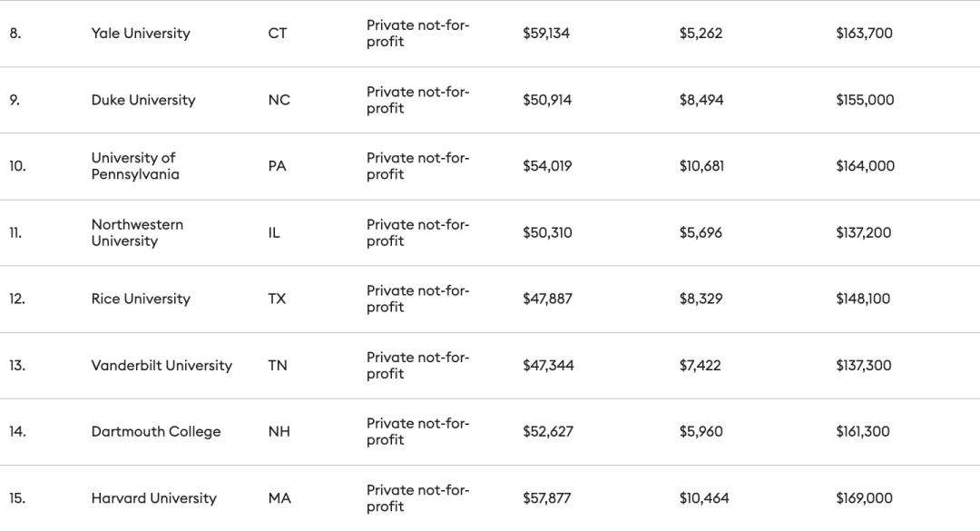The width and height of the screenshot is (980, 531).
Task: Select Northwestern's $5,696 value
Action: tap(701, 232)
